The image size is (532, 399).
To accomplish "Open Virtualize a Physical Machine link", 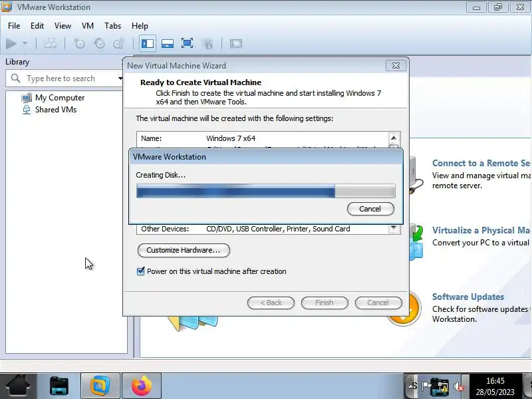I will pyautogui.click(x=481, y=230).
